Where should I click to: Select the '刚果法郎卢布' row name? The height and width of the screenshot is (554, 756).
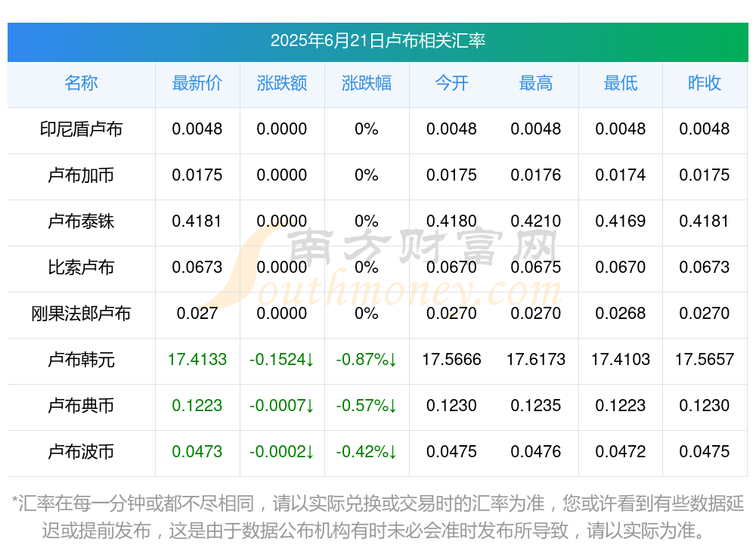pyautogui.click(x=81, y=314)
